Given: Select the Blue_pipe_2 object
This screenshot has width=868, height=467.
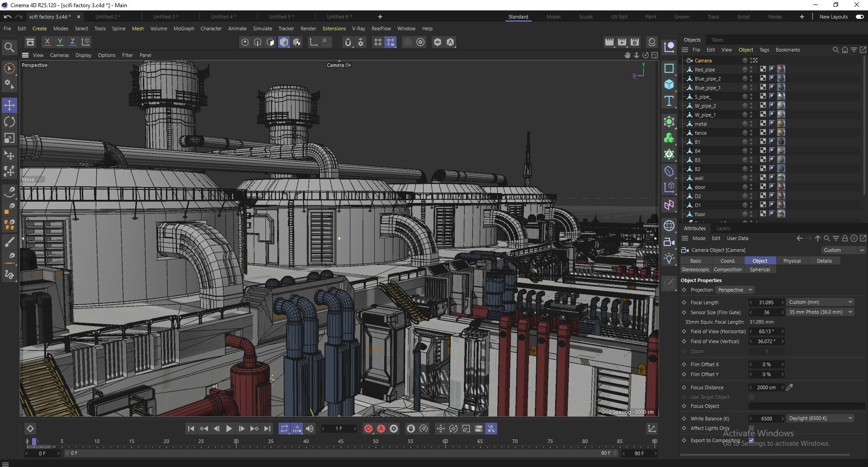Looking at the screenshot, I should click(708, 79).
